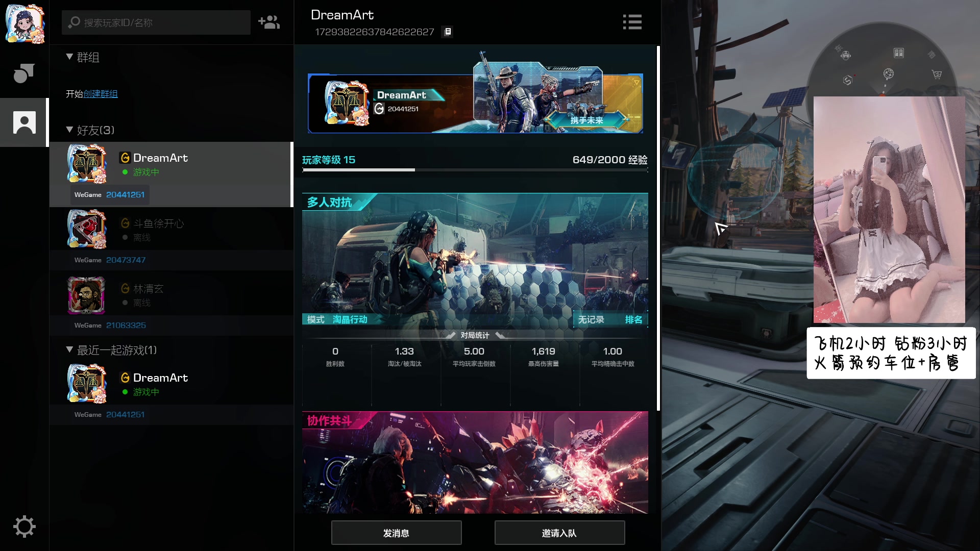Click DreamArt avatar under recent games
Screen dimensions: 980x551
(87, 384)
